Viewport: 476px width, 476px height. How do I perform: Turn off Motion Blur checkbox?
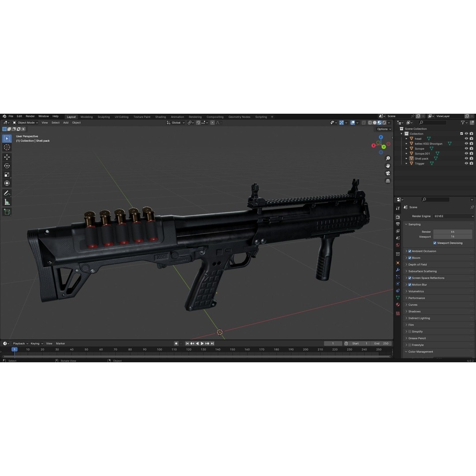(x=409, y=284)
